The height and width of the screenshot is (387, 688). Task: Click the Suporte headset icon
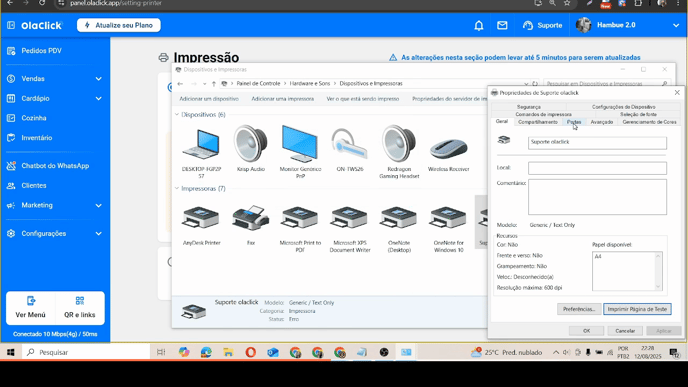[x=528, y=25]
